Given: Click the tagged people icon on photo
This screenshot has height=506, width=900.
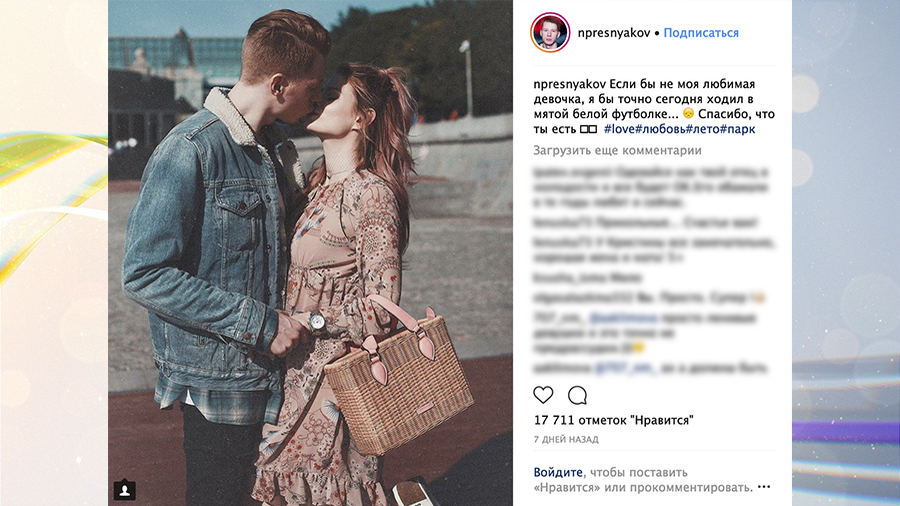Looking at the screenshot, I should (125, 490).
